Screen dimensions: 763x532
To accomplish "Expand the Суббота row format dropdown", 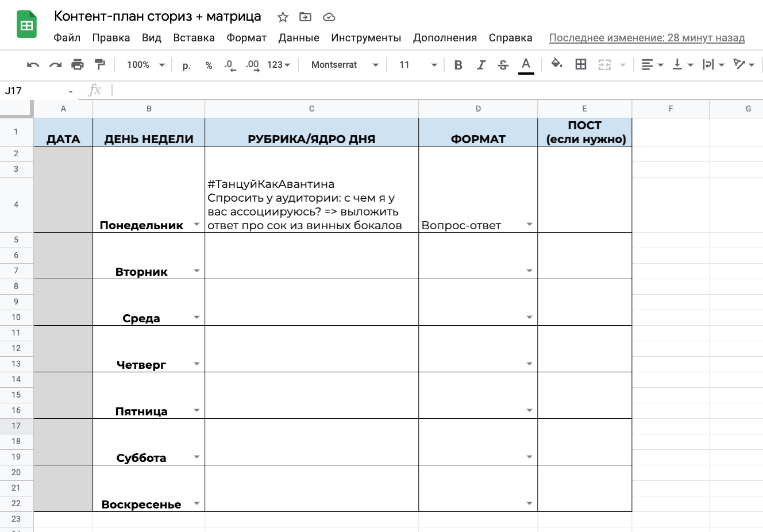I will click(x=529, y=457).
